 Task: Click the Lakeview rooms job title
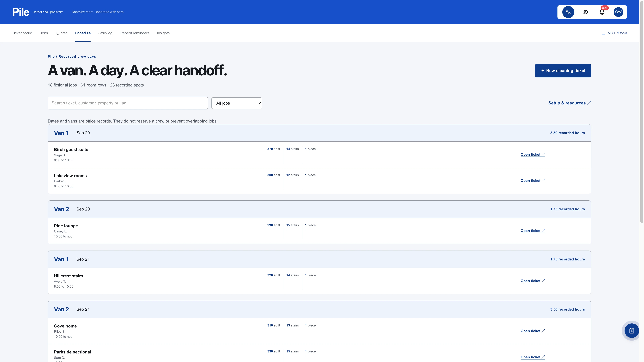coord(70,176)
